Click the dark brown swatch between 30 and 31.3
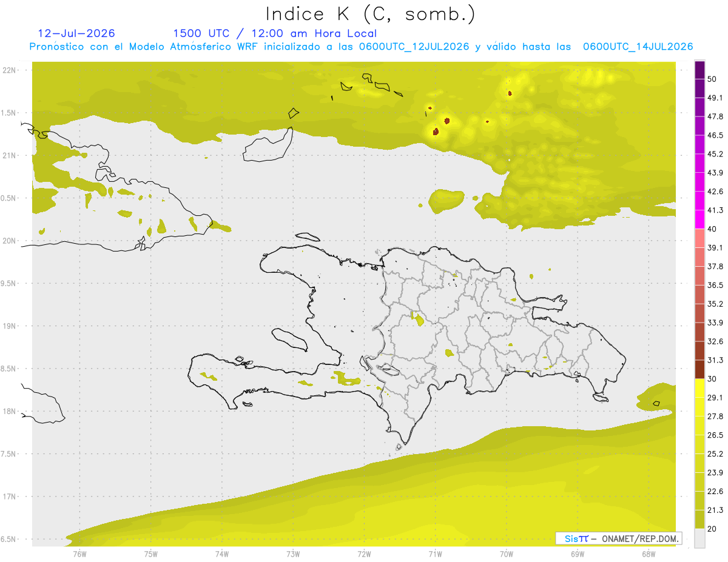Image resolution: width=728 pixels, height=562 pixels. coord(699,369)
